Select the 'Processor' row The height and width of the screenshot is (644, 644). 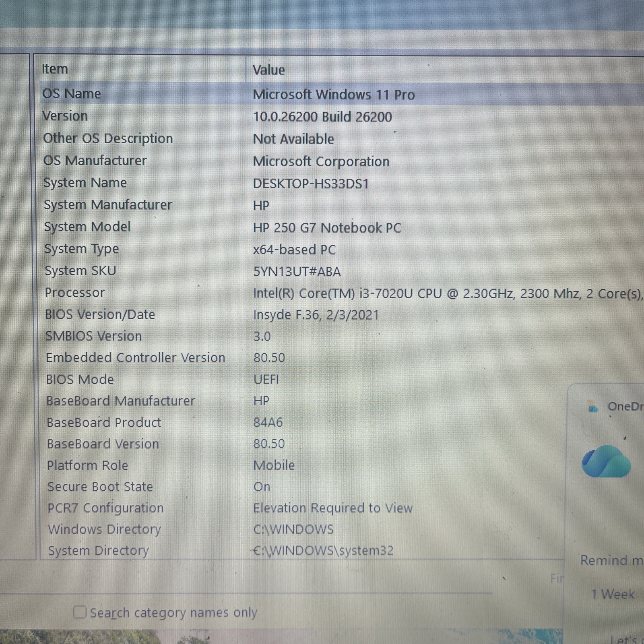[75, 293]
